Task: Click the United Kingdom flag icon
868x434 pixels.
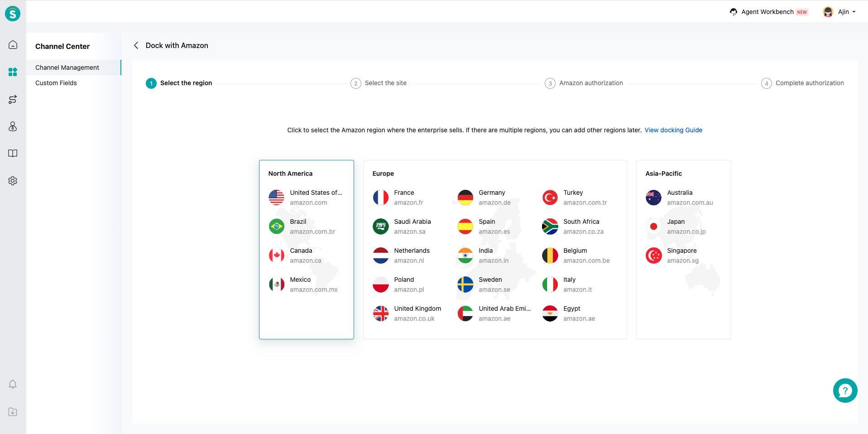Action: pos(381,313)
